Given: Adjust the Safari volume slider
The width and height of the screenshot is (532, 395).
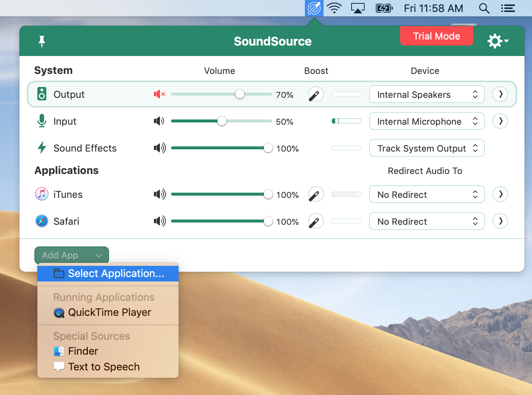Looking at the screenshot, I should pos(221,221).
